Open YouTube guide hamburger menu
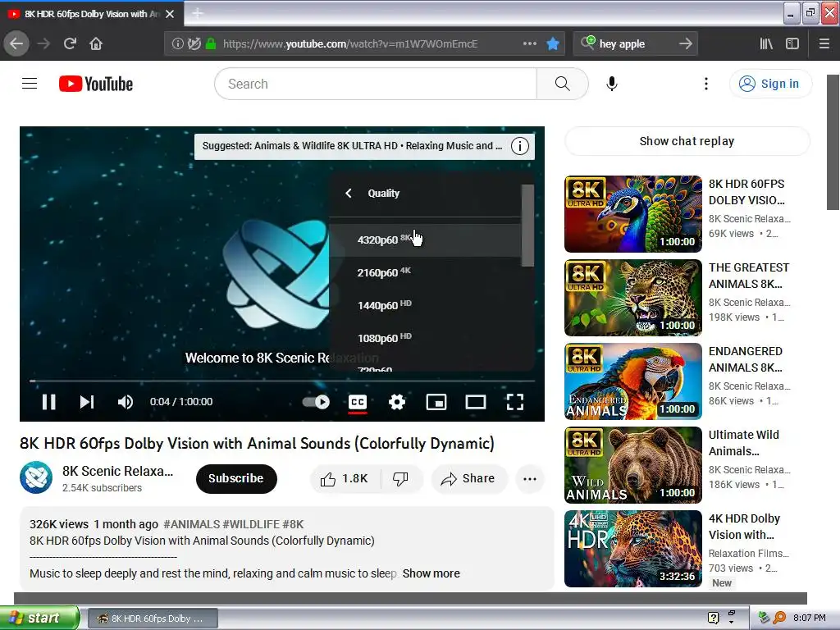Viewport: 840px width, 630px height. click(30, 84)
